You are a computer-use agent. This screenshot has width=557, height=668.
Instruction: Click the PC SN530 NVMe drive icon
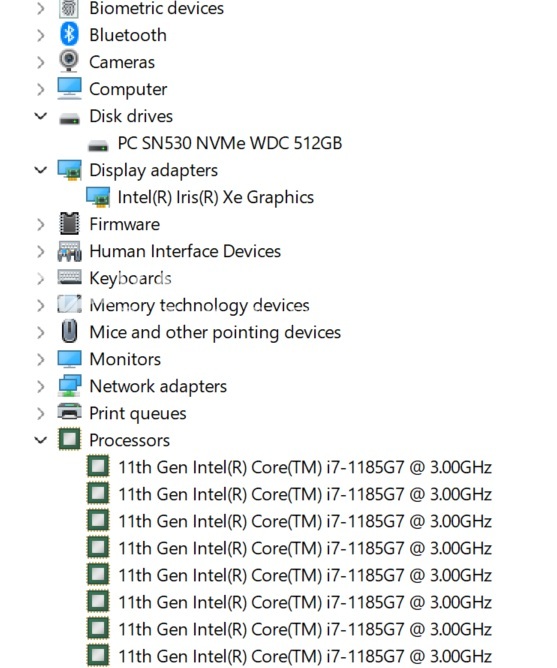[x=98, y=145]
